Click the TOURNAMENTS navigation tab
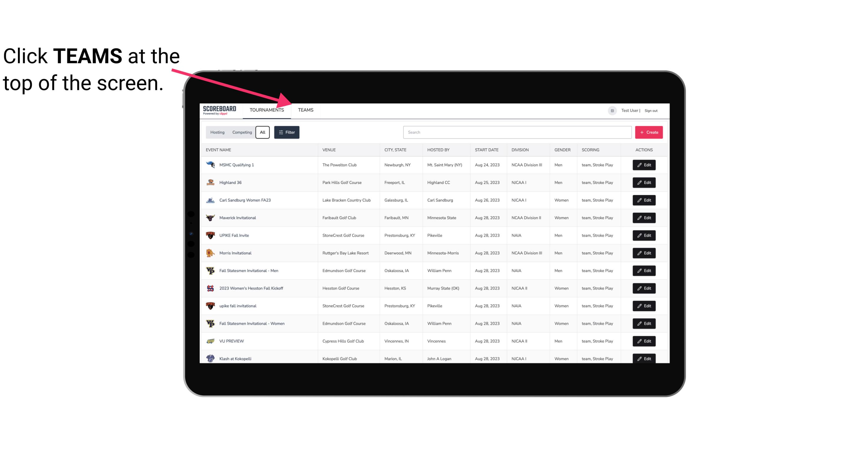Screen dimensions: 868x467 (266, 110)
